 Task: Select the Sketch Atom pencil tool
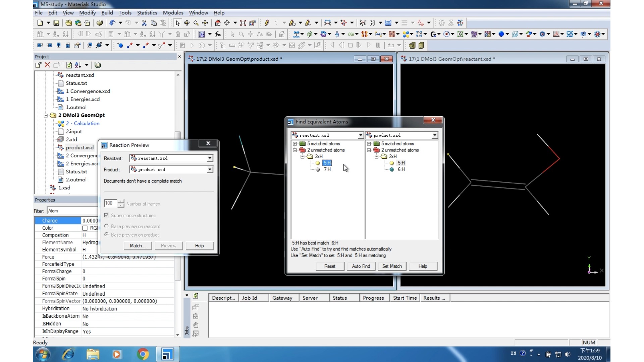coord(267,23)
